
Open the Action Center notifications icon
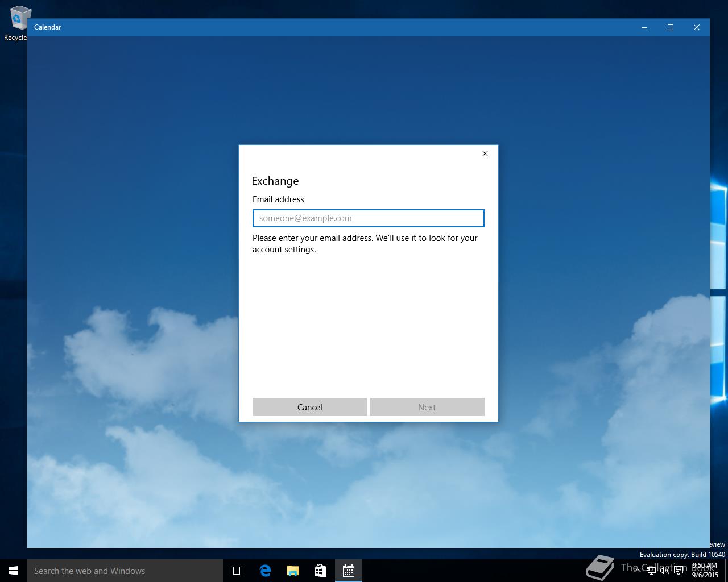tap(679, 571)
